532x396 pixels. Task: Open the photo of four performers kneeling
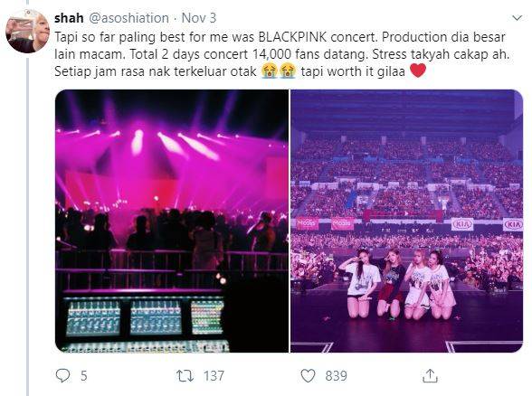point(406,221)
